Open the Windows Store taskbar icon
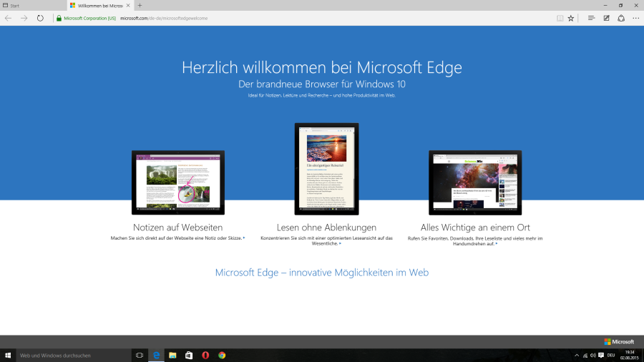Screen dimensions: 644x362 point(189,356)
